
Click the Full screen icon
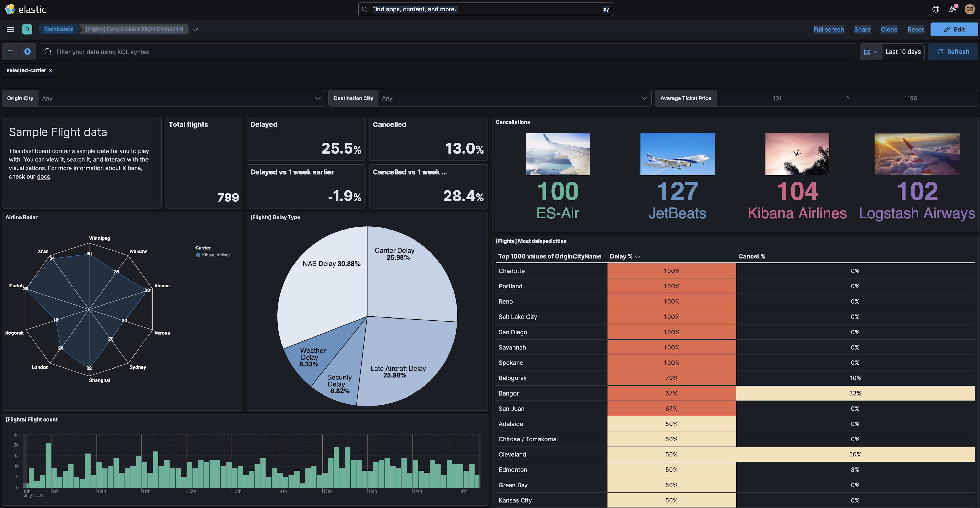coord(828,29)
